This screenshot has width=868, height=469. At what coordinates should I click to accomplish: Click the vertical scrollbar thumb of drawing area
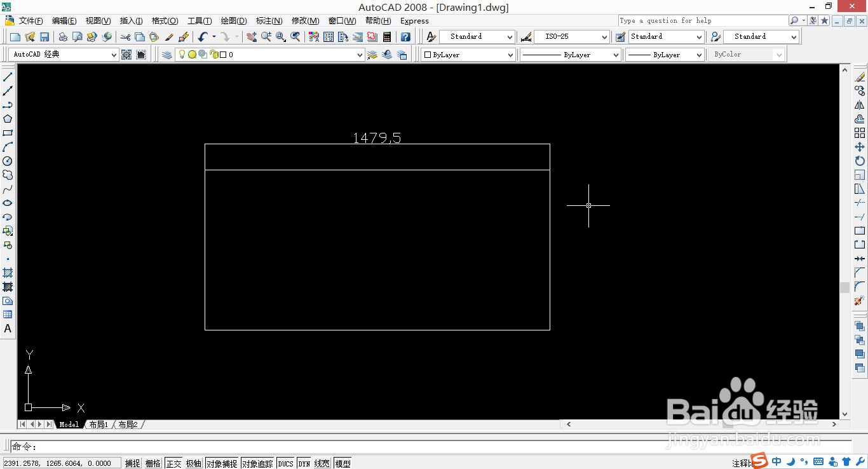pos(844,287)
